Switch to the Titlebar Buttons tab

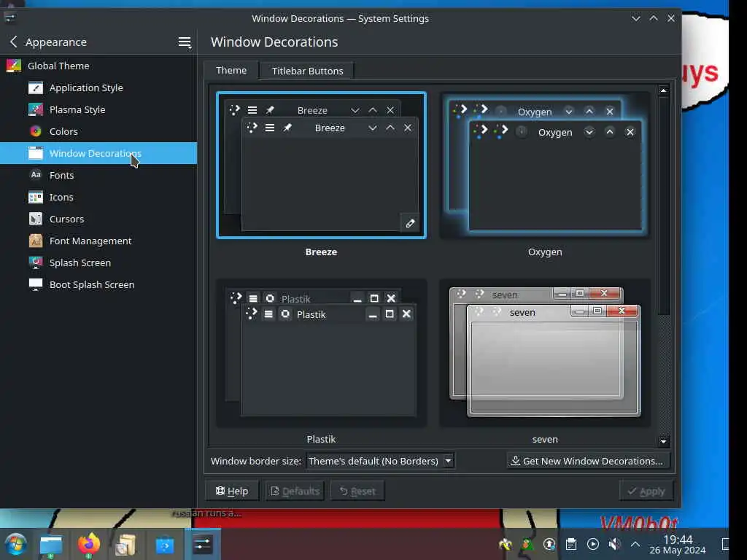pos(307,71)
